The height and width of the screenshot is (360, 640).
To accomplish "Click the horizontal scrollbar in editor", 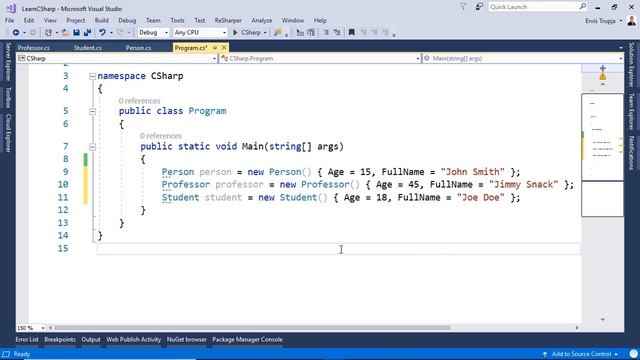I will (252, 327).
